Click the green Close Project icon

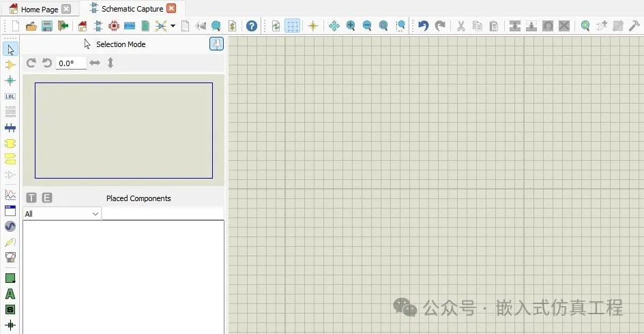tap(63, 27)
